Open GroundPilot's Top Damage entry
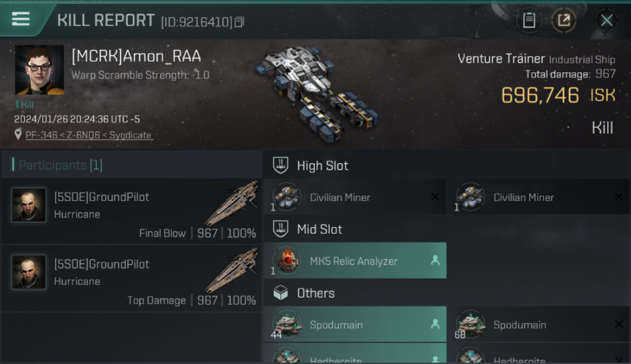This screenshot has width=631, height=364. pos(131,279)
